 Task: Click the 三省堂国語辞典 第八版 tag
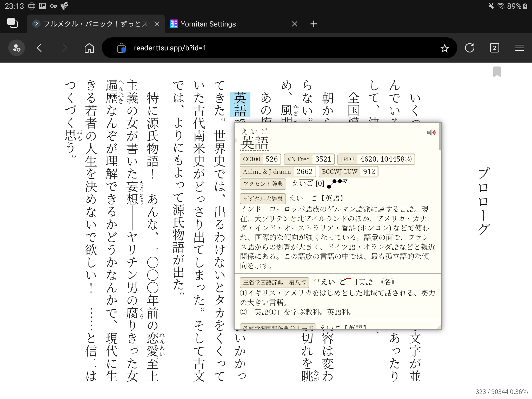click(274, 282)
